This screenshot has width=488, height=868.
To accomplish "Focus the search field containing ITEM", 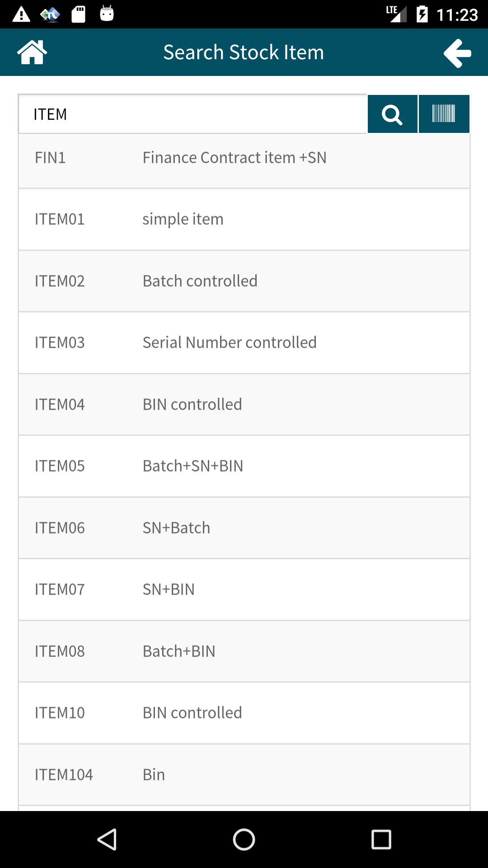I will pos(192,114).
